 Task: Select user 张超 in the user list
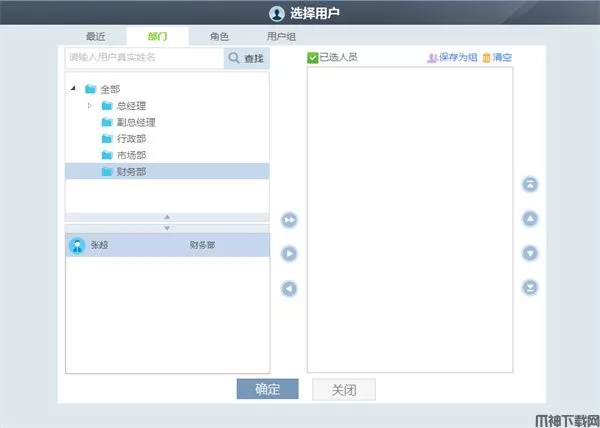point(167,245)
